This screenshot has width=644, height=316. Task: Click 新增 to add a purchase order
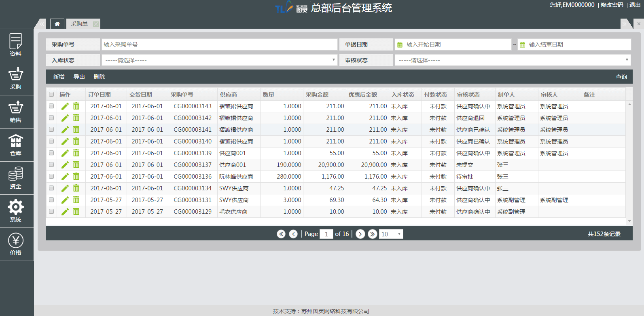click(59, 77)
